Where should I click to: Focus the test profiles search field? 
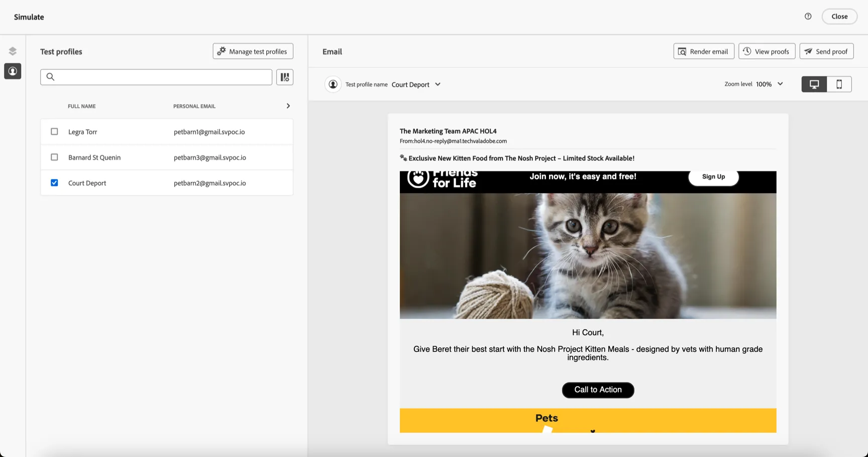pos(156,77)
